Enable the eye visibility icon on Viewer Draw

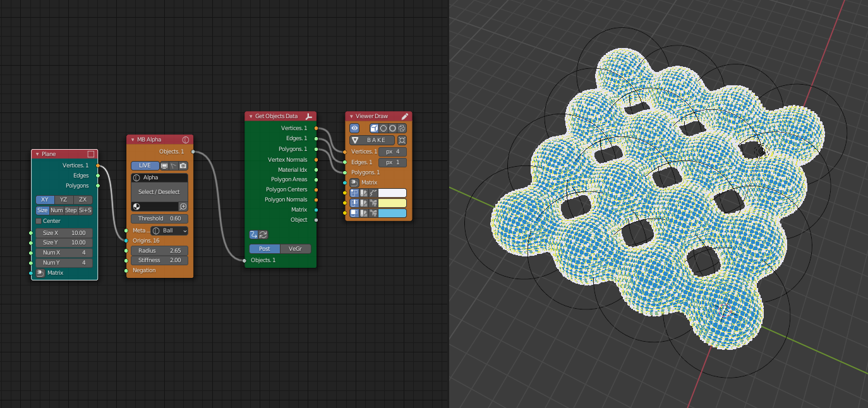point(353,128)
